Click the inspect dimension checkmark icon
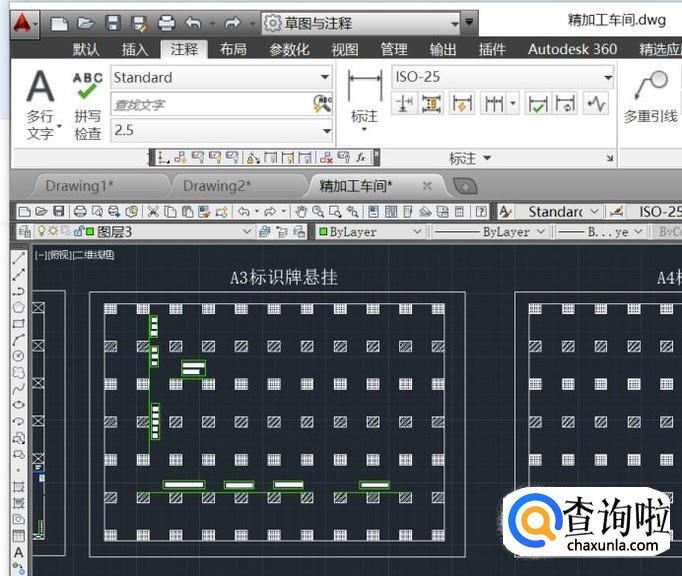This screenshot has height=576, width=682. pos(538,104)
